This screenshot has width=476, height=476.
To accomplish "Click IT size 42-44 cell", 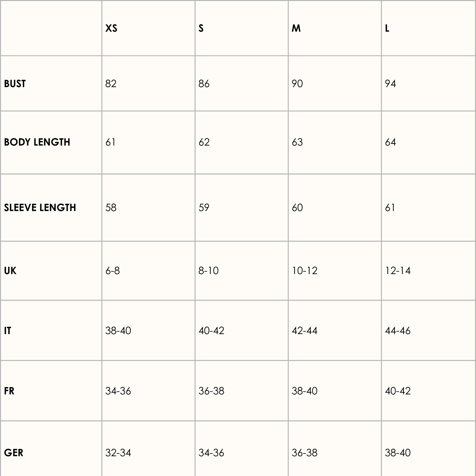I will click(305, 331).
